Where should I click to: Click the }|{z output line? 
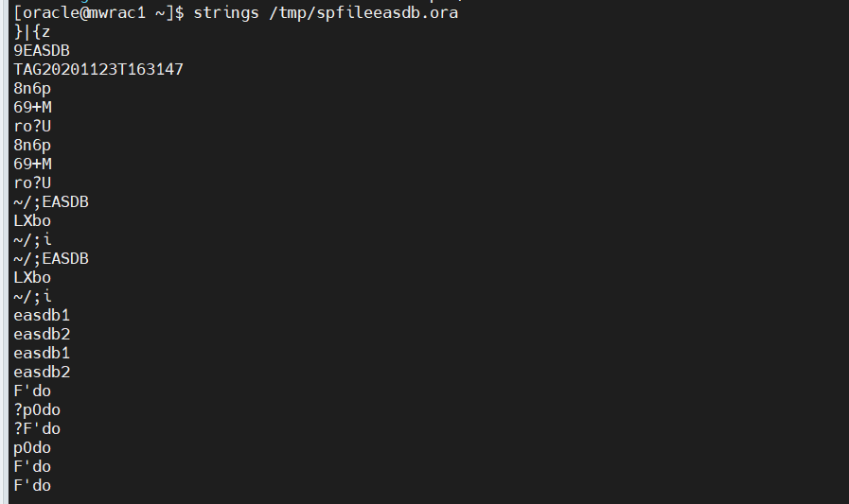(33, 32)
